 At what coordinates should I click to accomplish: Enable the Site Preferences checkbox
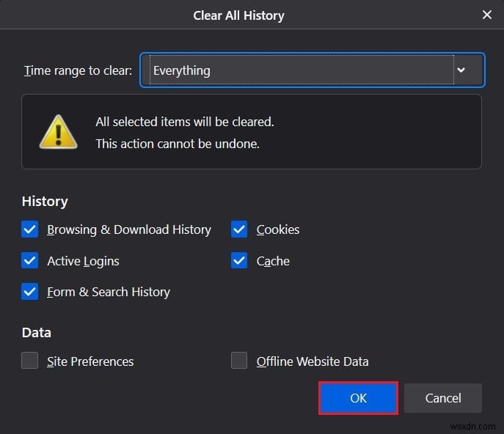[x=30, y=361]
